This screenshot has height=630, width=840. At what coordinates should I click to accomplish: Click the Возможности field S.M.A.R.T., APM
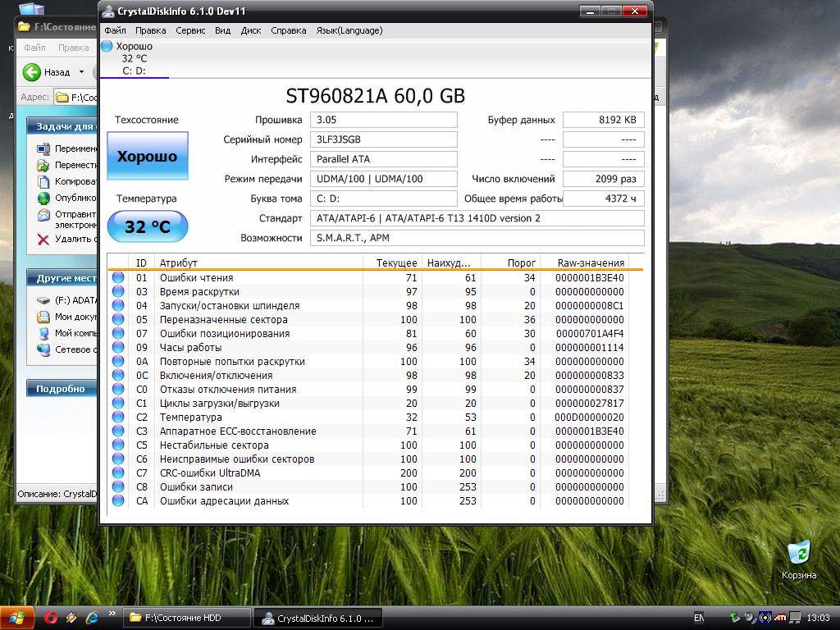(x=477, y=238)
